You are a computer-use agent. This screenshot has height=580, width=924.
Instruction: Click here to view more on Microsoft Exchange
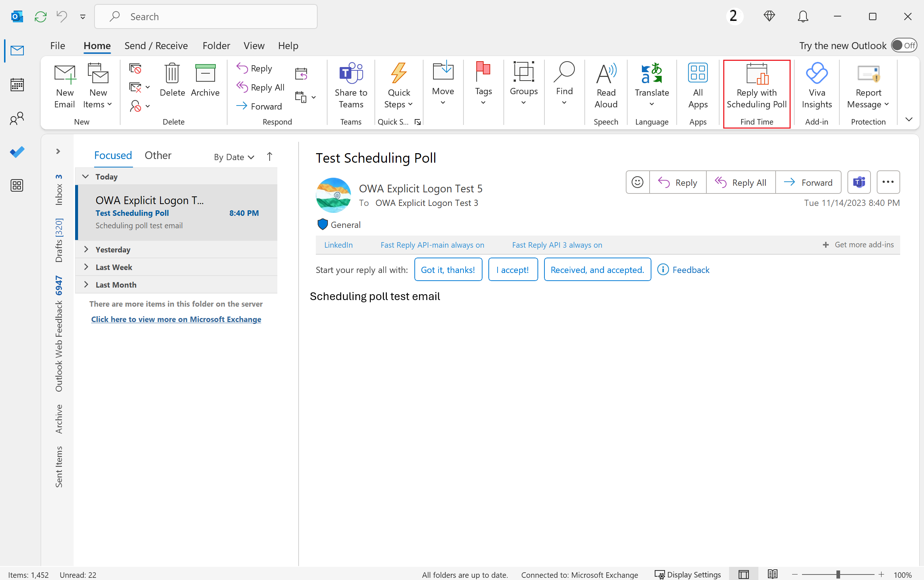coord(176,319)
